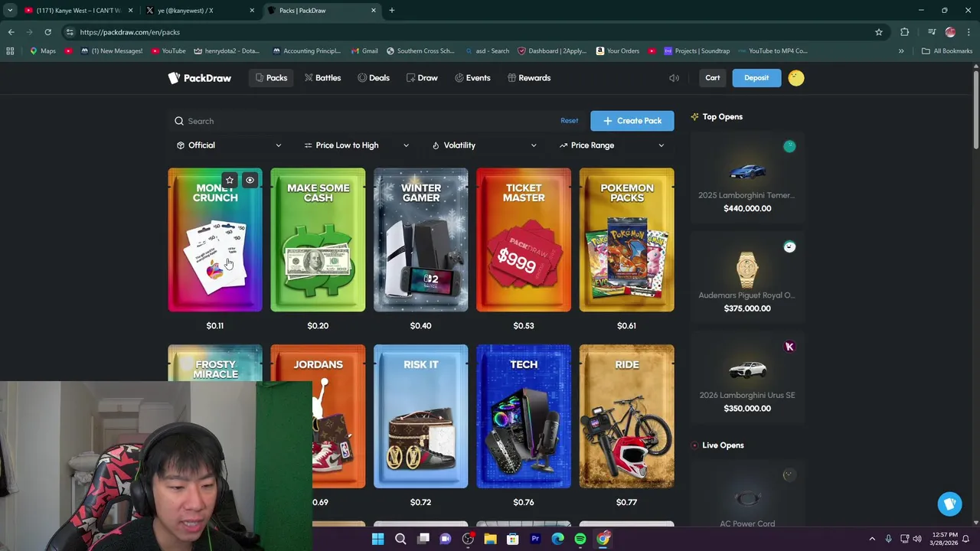Open the tab search dropdown in Chrome
980x551 pixels.
click(10, 11)
